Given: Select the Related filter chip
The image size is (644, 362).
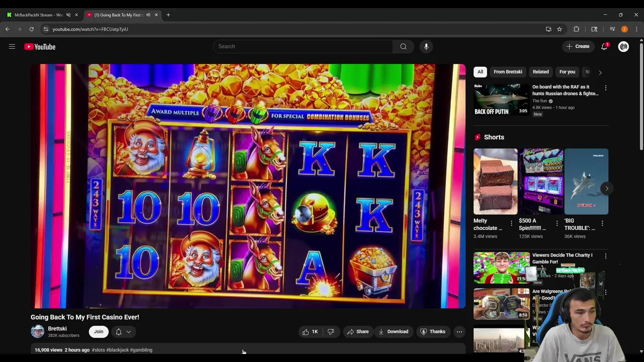Looking at the screenshot, I should click(541, 72).
